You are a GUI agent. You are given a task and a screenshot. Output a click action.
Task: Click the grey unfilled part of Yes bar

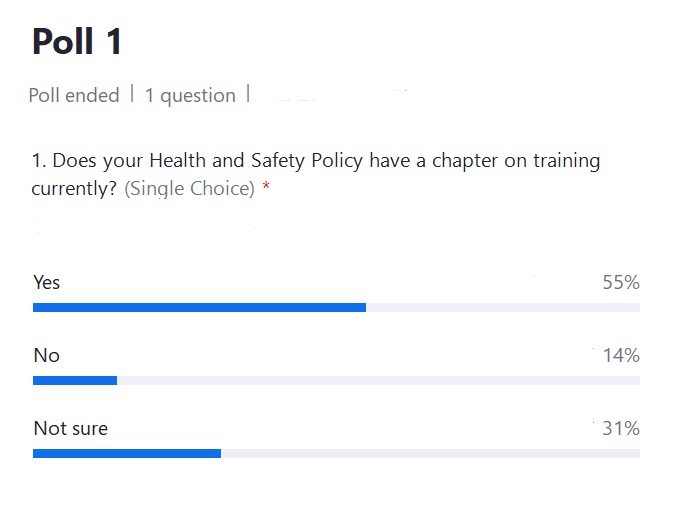(x=503, y=307)
